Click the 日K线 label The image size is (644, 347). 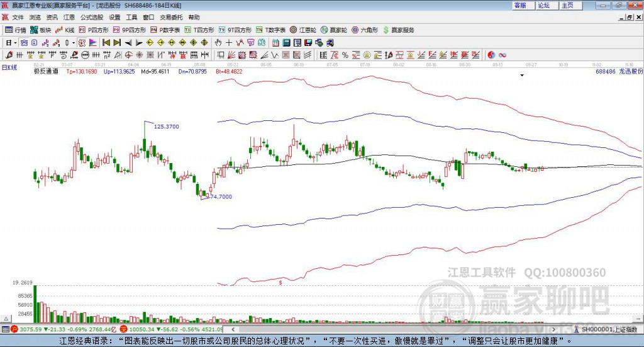(9, 67)
